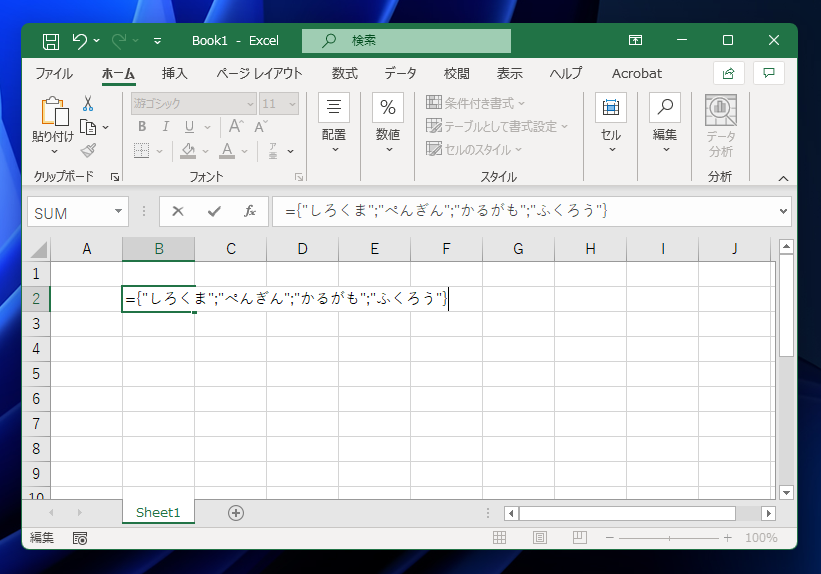This screenshot has width=821, height=574.
Task: Select row 5 header
Action: [x=36, y=373]
